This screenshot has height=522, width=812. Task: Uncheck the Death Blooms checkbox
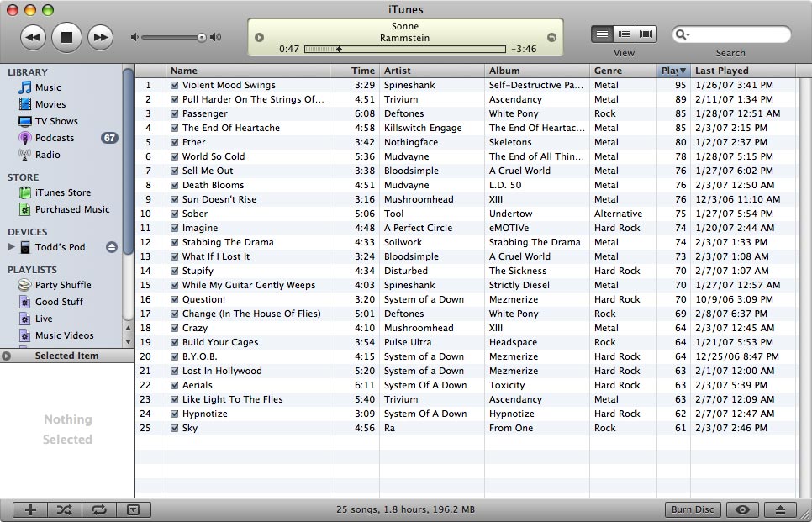175,185
